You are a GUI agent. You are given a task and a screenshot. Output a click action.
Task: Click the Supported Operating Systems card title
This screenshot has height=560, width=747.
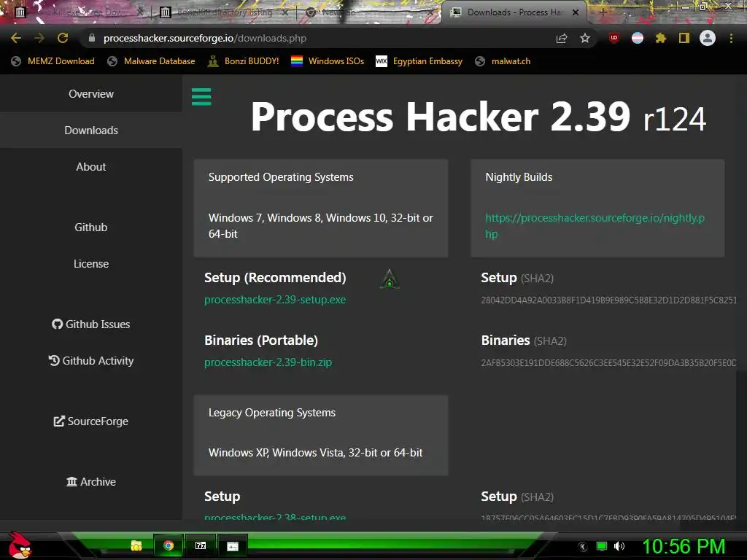point(281,177)
